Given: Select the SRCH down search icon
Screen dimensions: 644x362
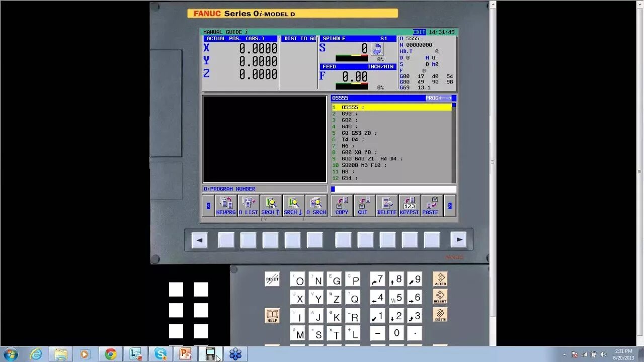Looking at the screenshot, I should click(293, 206).
